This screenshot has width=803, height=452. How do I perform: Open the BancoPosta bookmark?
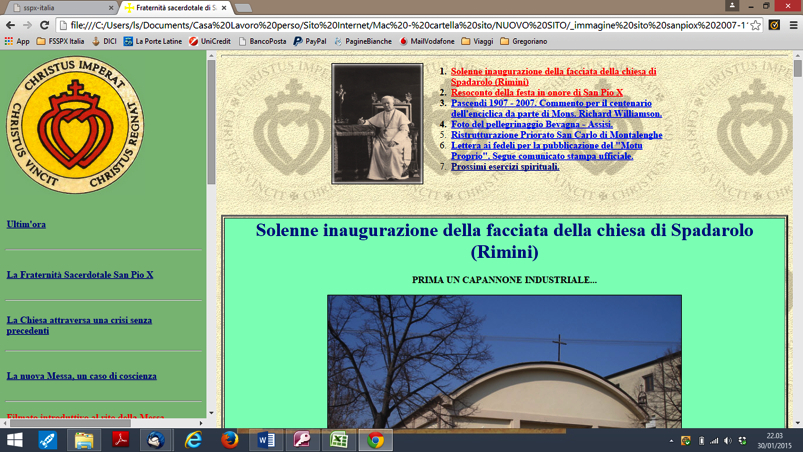pos(262,41)
